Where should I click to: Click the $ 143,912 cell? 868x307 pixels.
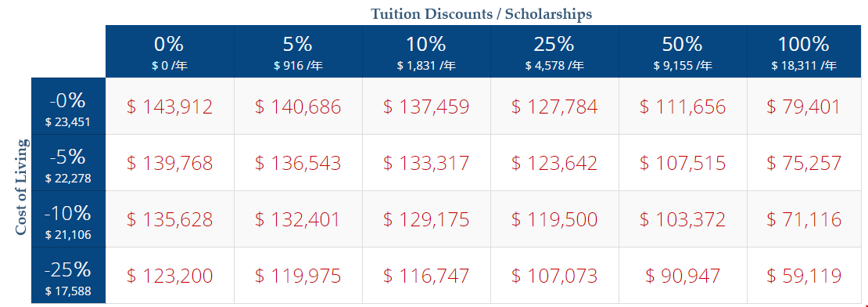(x=170, y=107)
